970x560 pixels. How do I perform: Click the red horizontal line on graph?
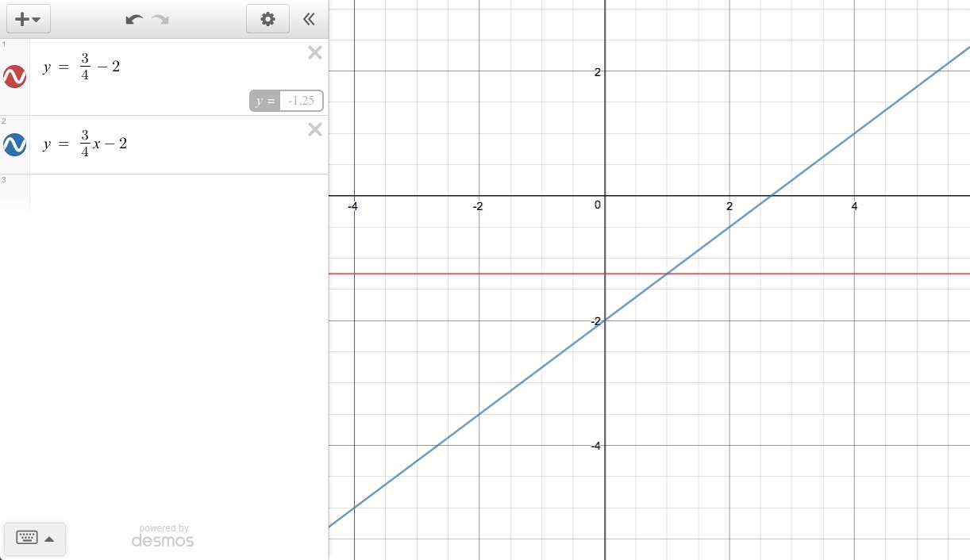tap(833, 274)
